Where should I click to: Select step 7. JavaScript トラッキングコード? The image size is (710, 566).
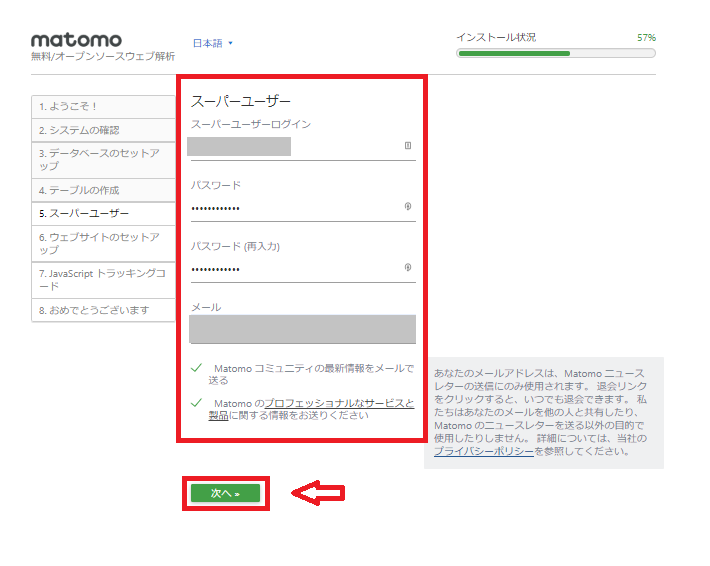pos(103,280)
